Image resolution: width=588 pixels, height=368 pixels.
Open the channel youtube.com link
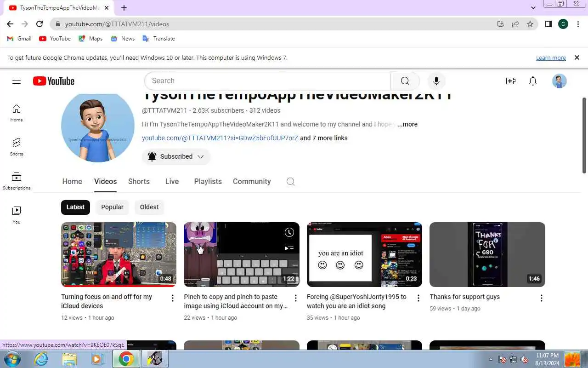point(220,138)
